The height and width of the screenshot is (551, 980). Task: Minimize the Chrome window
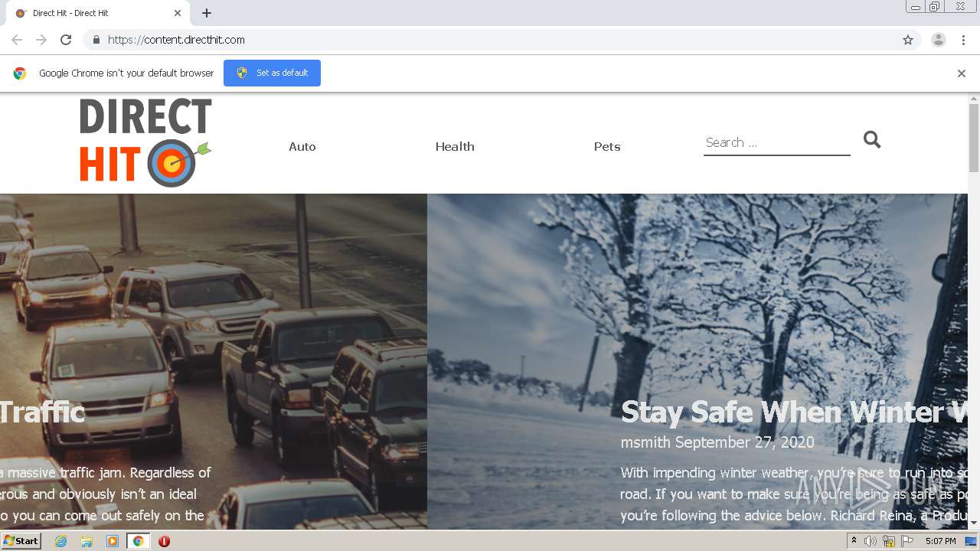click(x=916, y=7)
